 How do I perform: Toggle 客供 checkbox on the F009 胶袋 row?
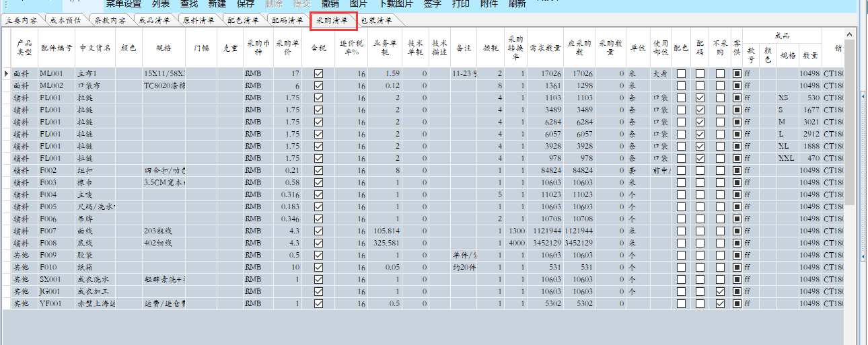tap(737, 255)
